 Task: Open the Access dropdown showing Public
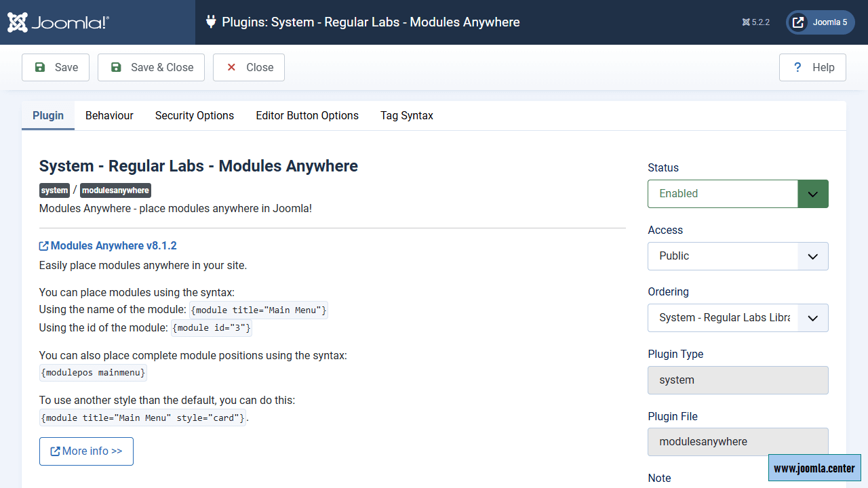coord(738,256)
